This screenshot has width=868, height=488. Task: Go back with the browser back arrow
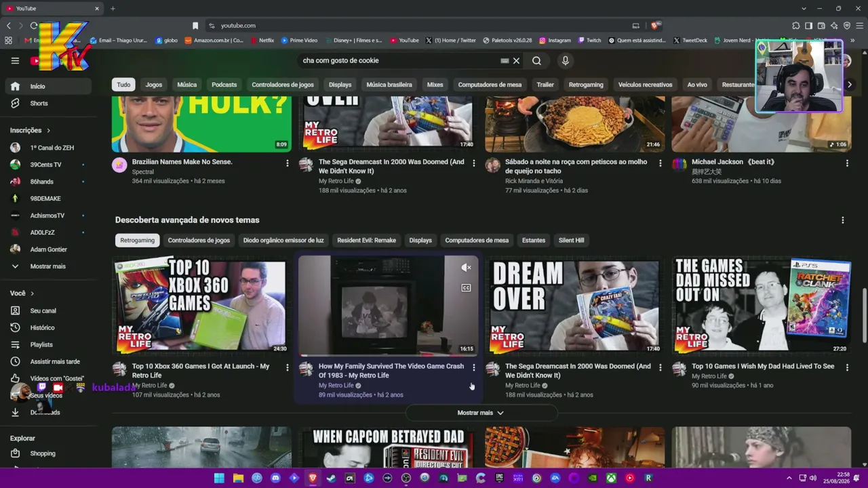(x=9, y=26)
